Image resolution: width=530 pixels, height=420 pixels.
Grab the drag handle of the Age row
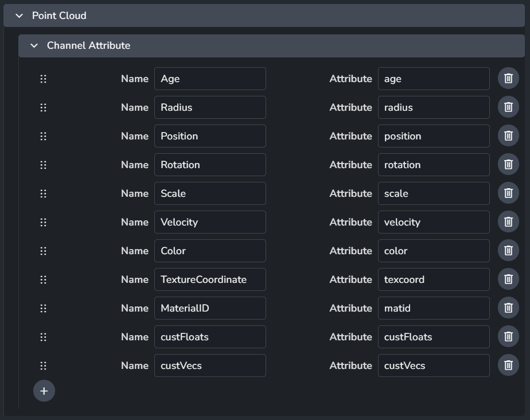43,79
